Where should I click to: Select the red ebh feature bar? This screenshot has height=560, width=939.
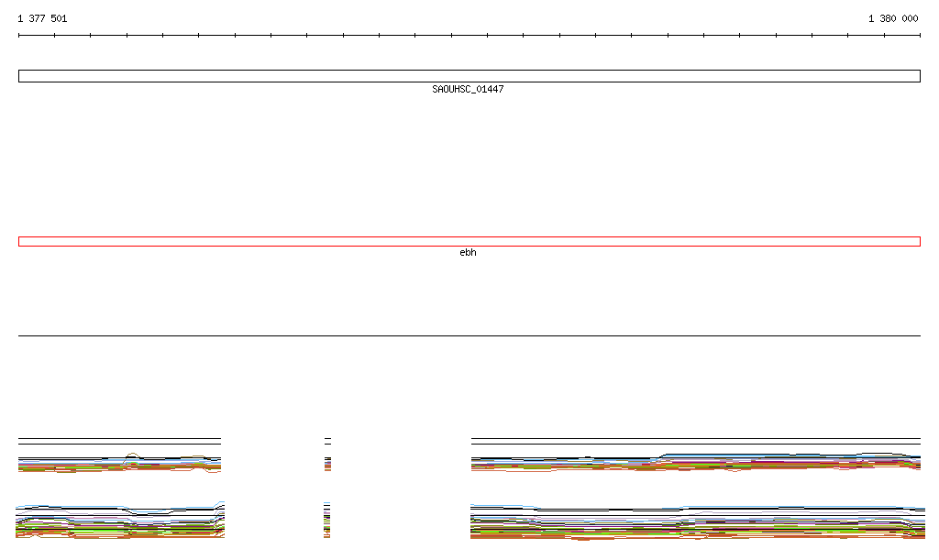469,242
